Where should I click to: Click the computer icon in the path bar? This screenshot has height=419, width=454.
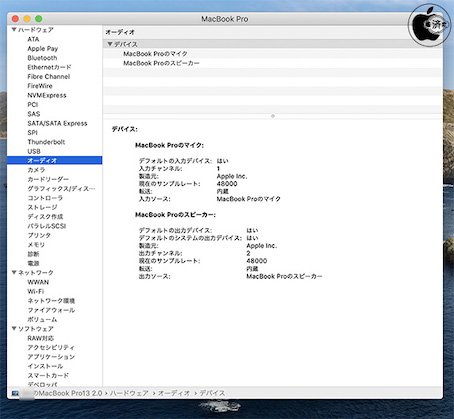point(15,393)
